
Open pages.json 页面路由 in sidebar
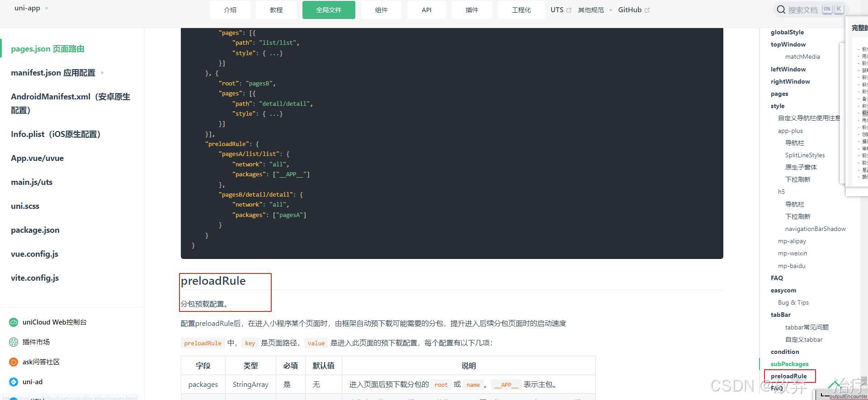click(47, 49)
